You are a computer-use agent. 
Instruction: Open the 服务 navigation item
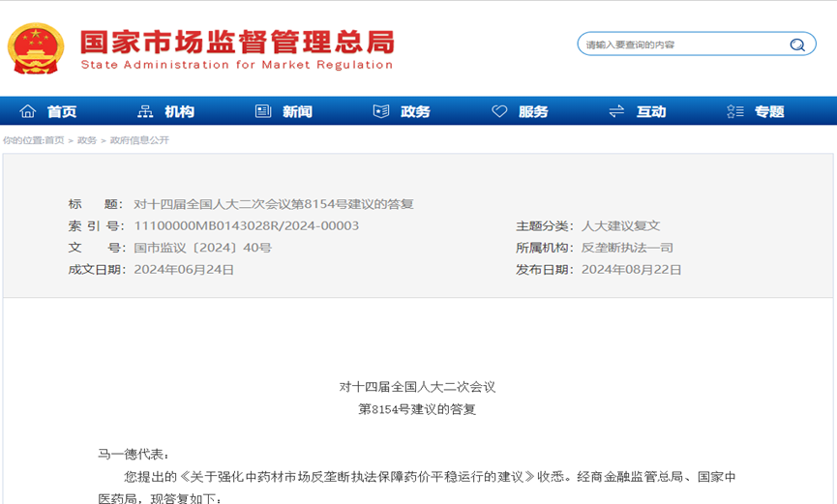[533, 111]
